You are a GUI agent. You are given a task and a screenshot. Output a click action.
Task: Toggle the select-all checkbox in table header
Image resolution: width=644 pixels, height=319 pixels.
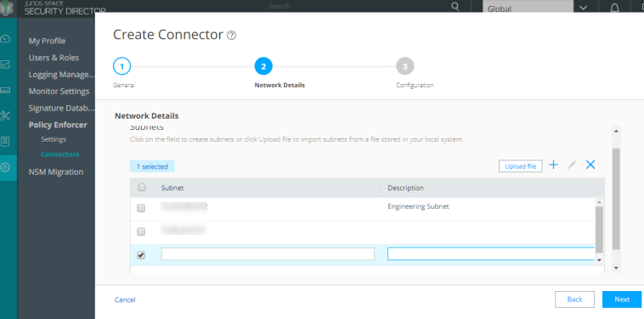coord(142,187)
